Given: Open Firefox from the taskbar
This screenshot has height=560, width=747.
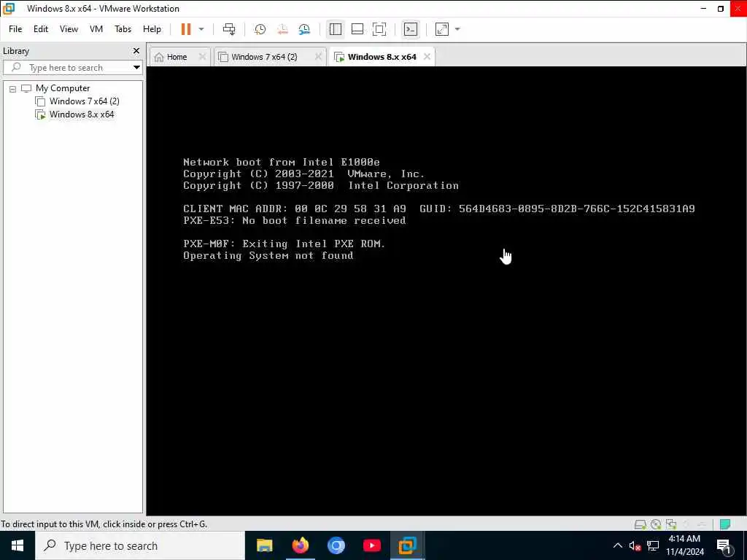Looking at the screenshot, I should tap(300, 545).
